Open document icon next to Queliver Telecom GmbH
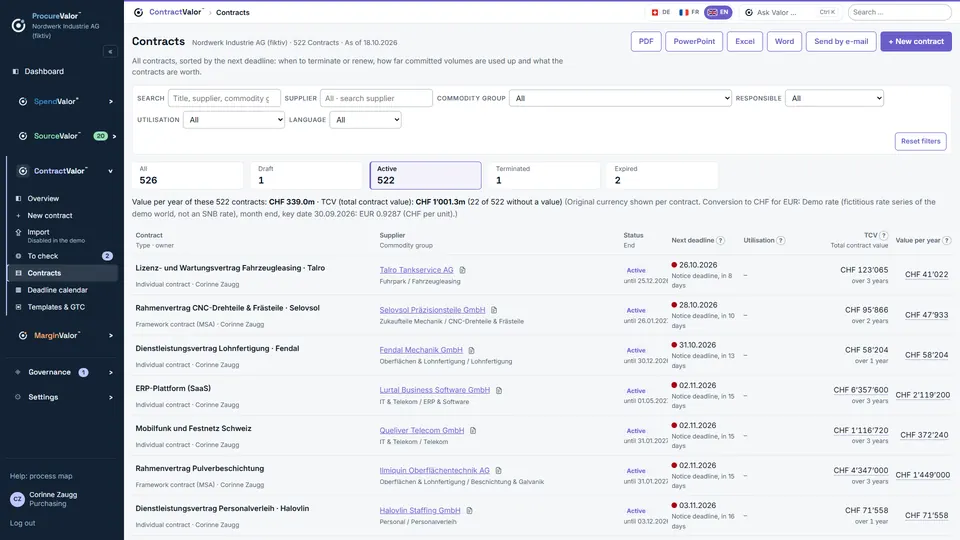This screenshot has width=960, height=540. point(473,430)
